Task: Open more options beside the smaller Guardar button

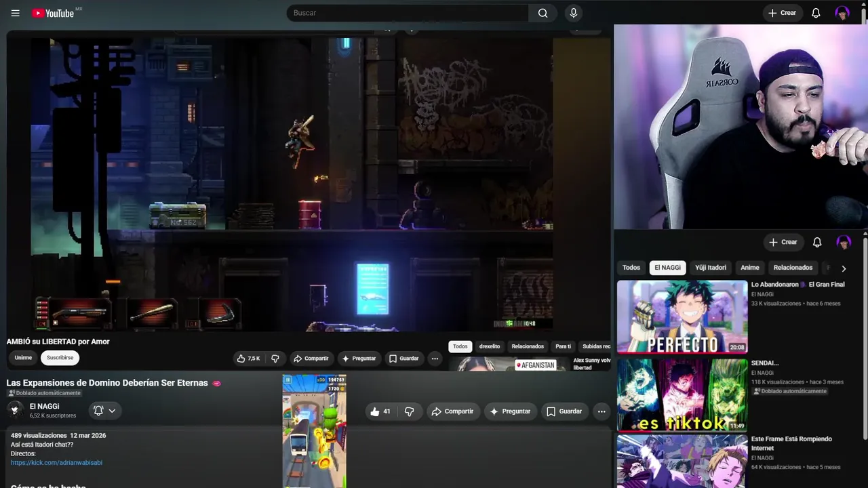Action: [x=435, y=358]
